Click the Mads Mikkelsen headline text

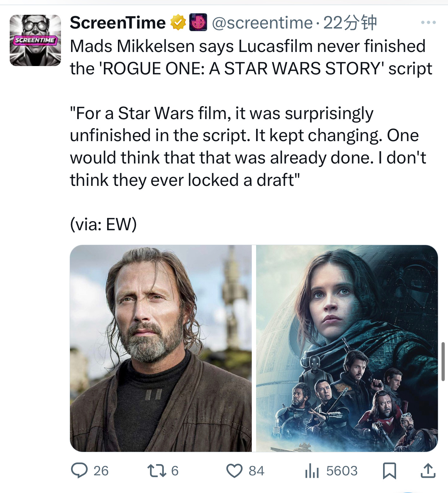pyautogui.click(x=251, y=57)
